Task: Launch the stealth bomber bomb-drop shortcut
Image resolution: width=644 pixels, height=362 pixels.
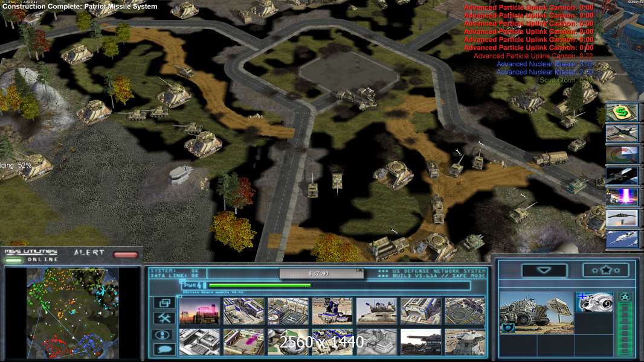Action: point(622,218)
